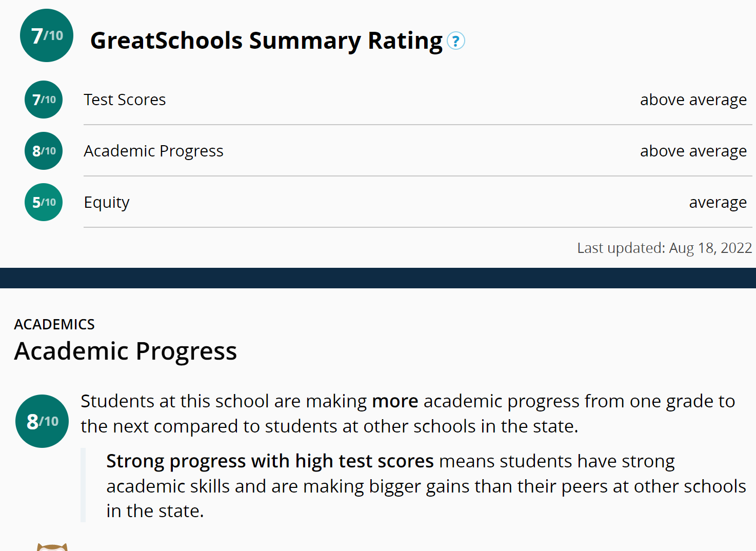Click the bold word "more" in the description
Image resolution: width=756 pixels, height=551 pixels.
click(x=395, y=401)
